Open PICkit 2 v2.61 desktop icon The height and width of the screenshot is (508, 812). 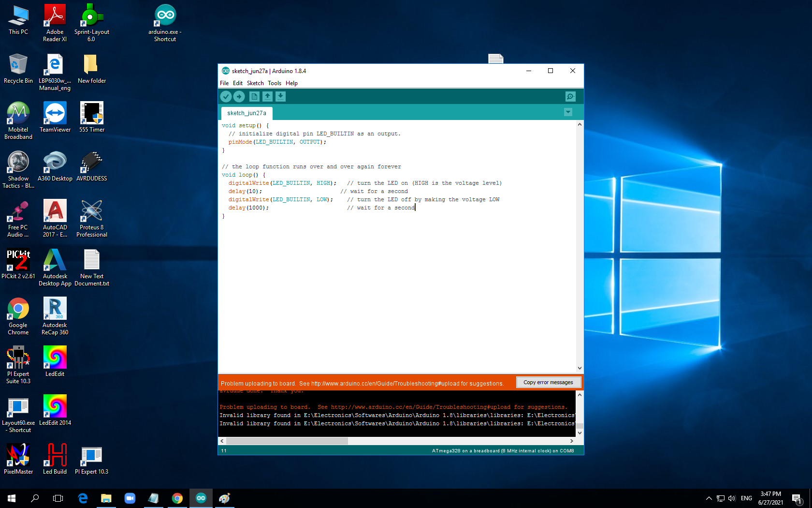[18, 261]
